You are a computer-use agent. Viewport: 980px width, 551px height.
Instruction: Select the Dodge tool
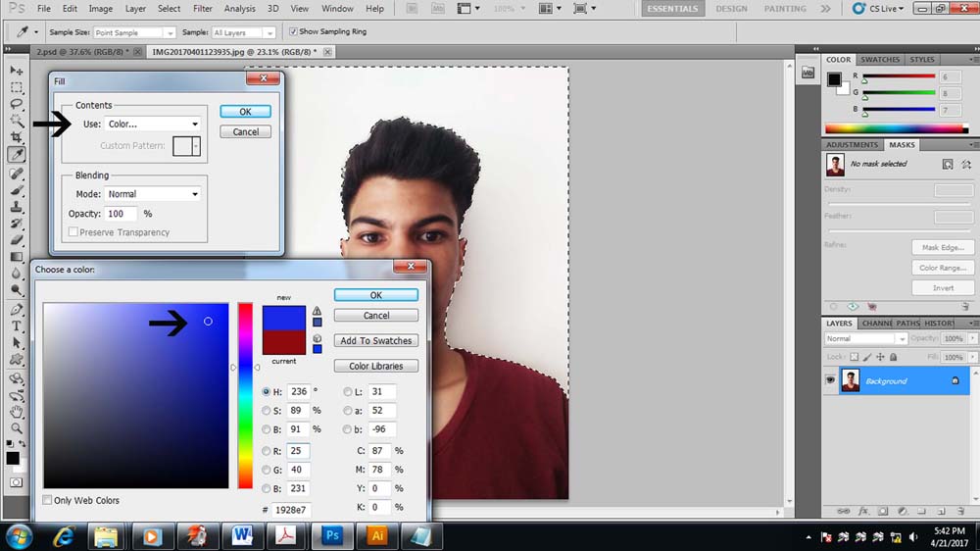(x=17, y=290)
